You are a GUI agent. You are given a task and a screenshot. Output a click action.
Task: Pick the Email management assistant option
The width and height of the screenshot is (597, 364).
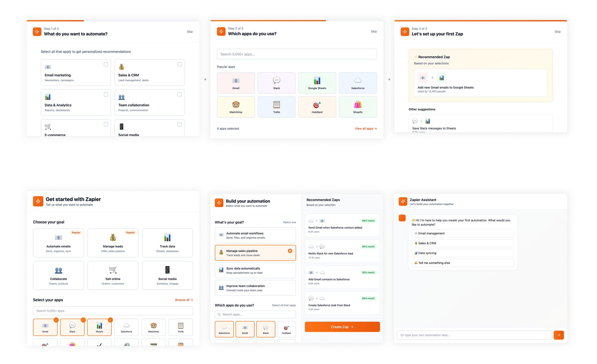[x=462, y=233]
